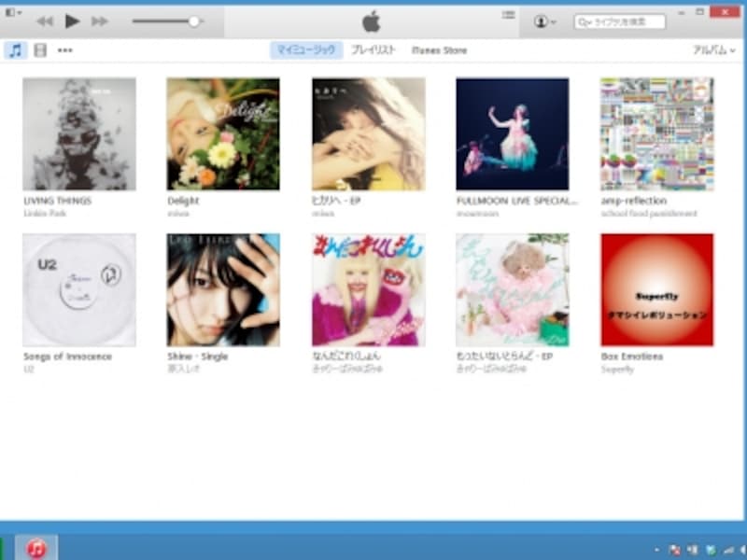Viewport: 747px width, 560px height.
Task: Open the Delight album cover
Action: (223, 134)
